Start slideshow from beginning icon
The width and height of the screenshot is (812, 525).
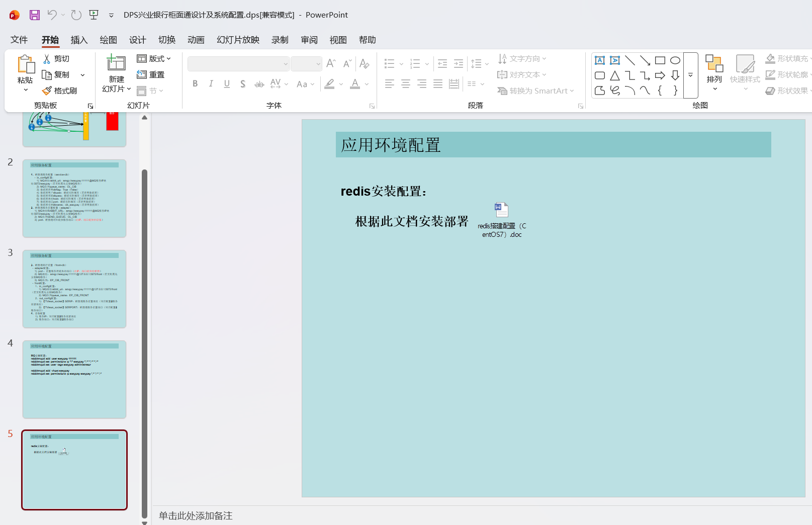tap(94, 15)
